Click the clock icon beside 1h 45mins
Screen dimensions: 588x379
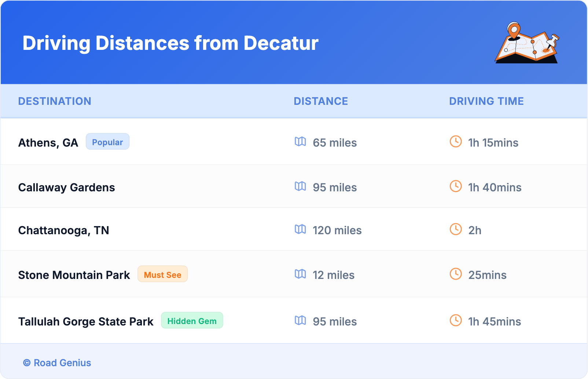(x=456, y=320)
